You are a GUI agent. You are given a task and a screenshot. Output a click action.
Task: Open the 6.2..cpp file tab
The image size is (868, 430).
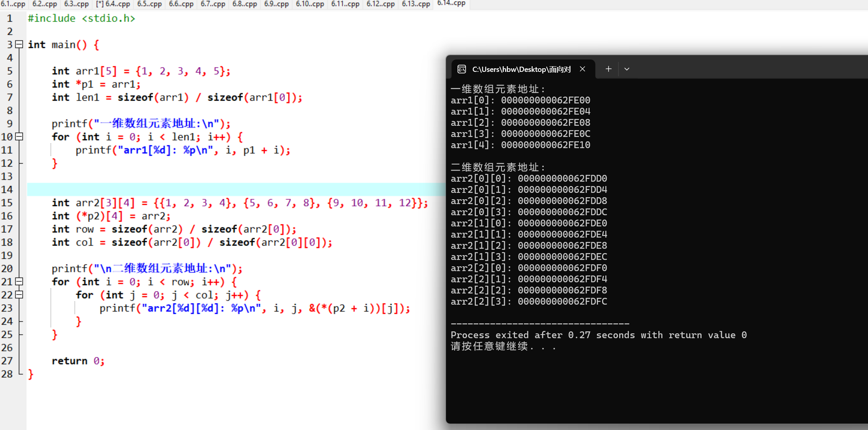pyautogui.click(x=44, y=4)
